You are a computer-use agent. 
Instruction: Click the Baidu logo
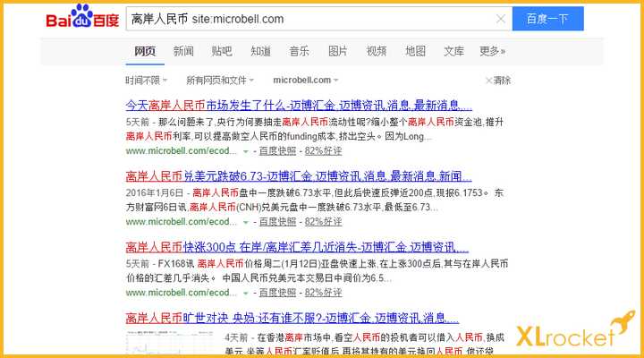pyautogui.click(x=82, y=16)
